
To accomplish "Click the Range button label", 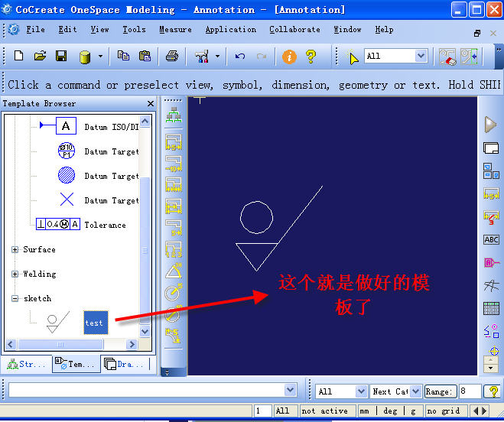I will click(x=441, y=391).
